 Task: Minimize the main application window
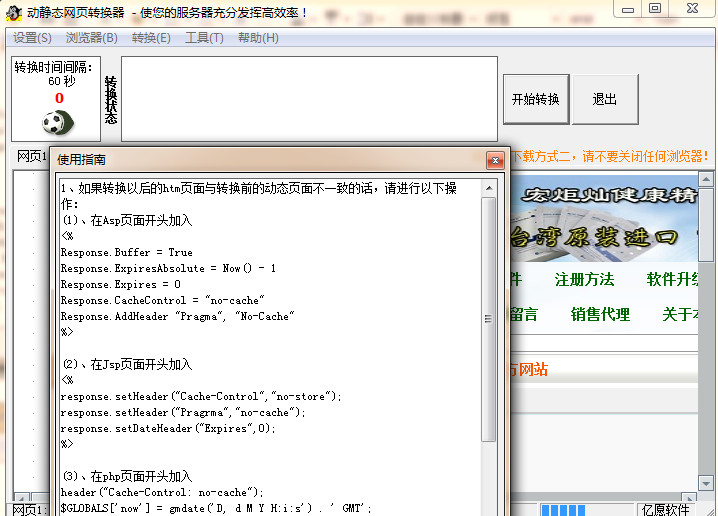624,9
